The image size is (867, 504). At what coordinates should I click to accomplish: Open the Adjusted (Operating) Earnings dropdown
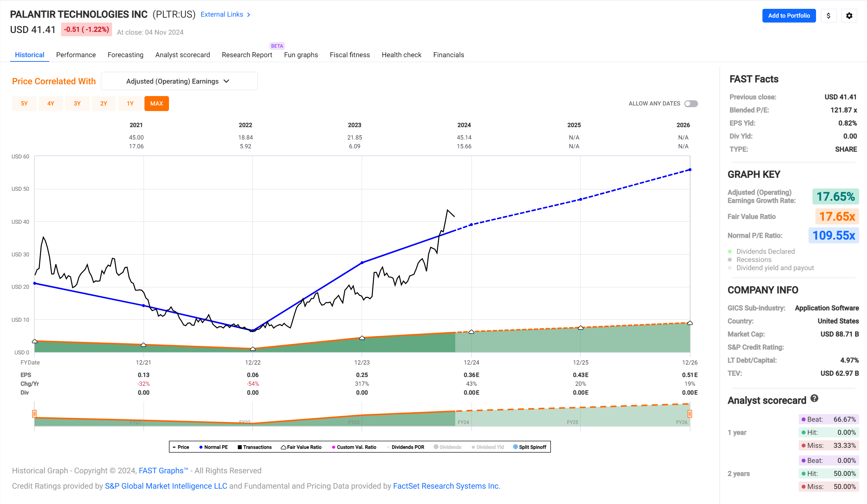179,81
